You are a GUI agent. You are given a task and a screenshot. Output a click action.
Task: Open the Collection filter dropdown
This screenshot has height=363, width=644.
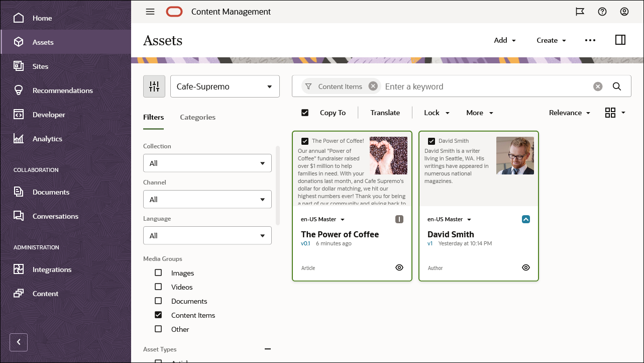(207, 163)
